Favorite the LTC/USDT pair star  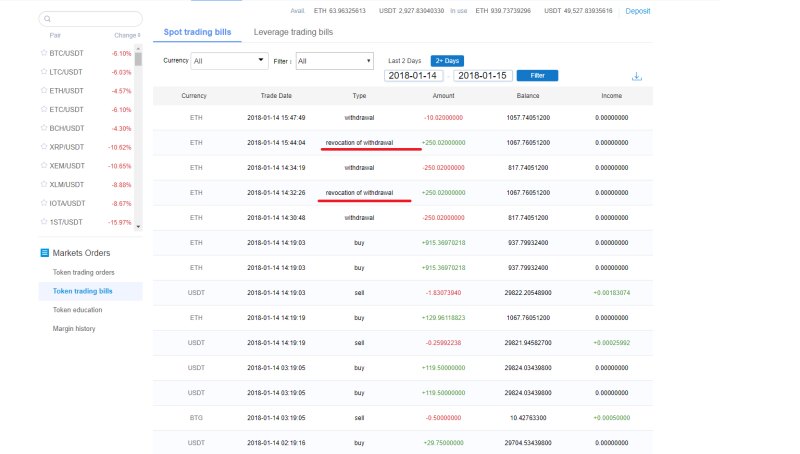click(x=43, y=72)
